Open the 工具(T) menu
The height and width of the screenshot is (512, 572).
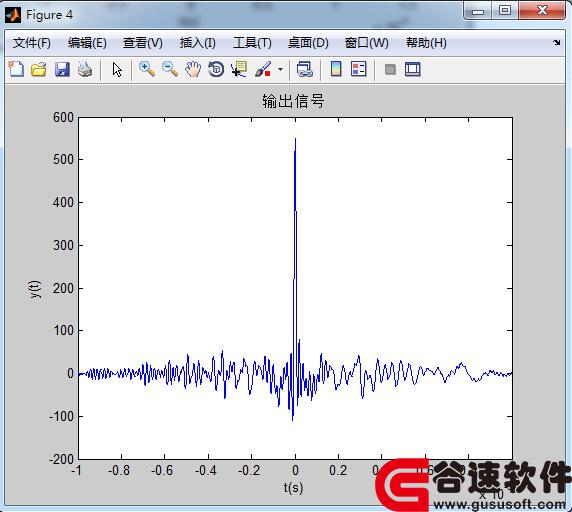point(252,43)
